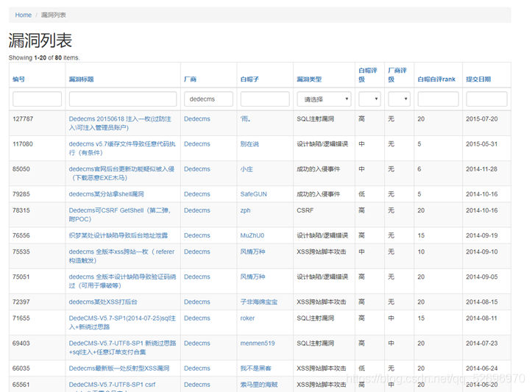Open white hat menmen519 profile link
The image size is (532, 392).
click(258, 343)
